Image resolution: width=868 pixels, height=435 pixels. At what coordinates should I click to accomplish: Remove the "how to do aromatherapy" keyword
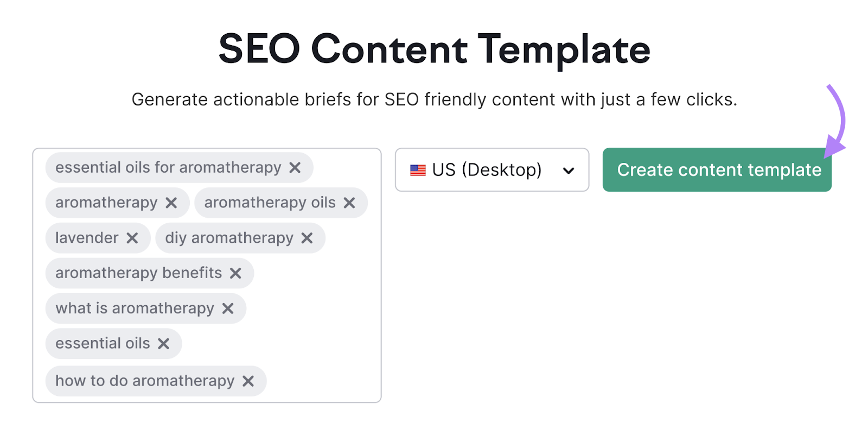point(249,381)
